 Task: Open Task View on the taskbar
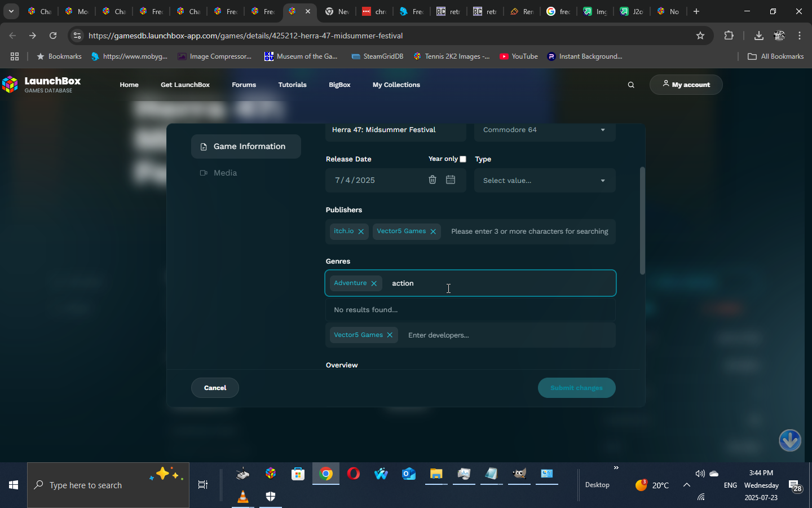click(203, 485)
